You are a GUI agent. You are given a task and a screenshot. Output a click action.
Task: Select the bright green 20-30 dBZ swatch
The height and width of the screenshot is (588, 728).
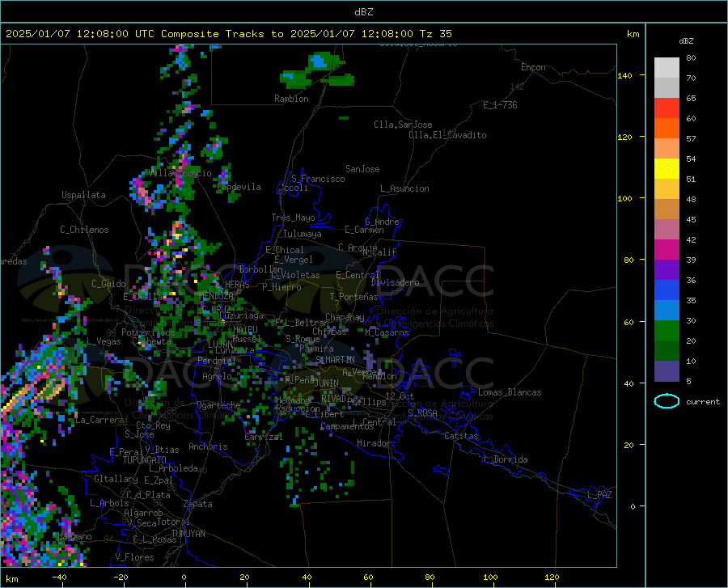(x=667, y=331)
